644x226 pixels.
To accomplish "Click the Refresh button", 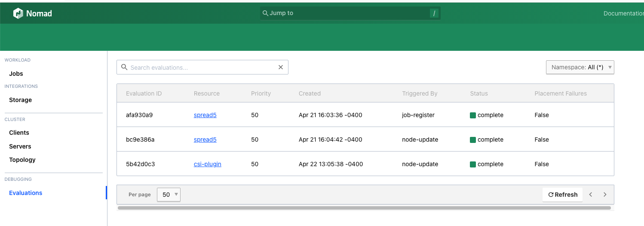I will tap(563, 195).
